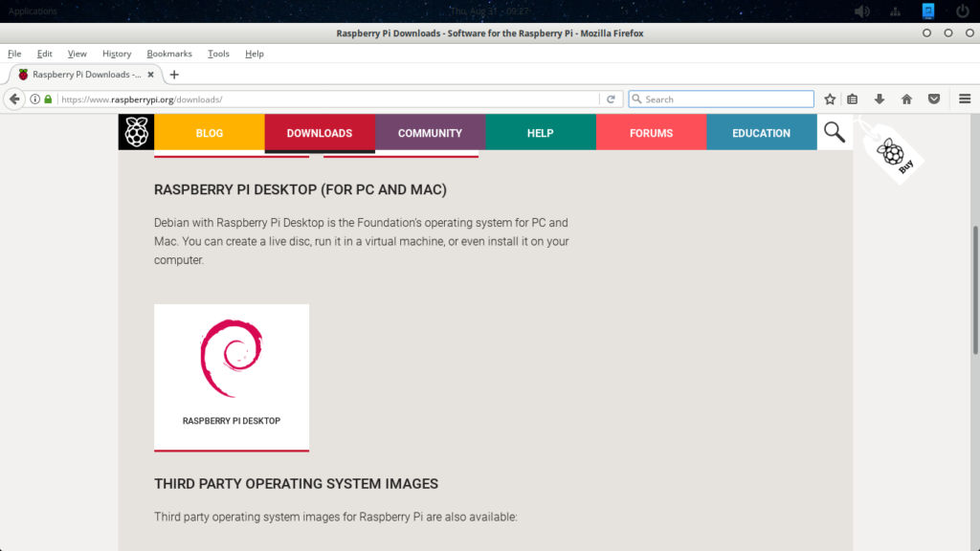Viewport: 980px width, 551px height.
Task: Open the COMMUNITY navigation item
Action: click(430, 132)
